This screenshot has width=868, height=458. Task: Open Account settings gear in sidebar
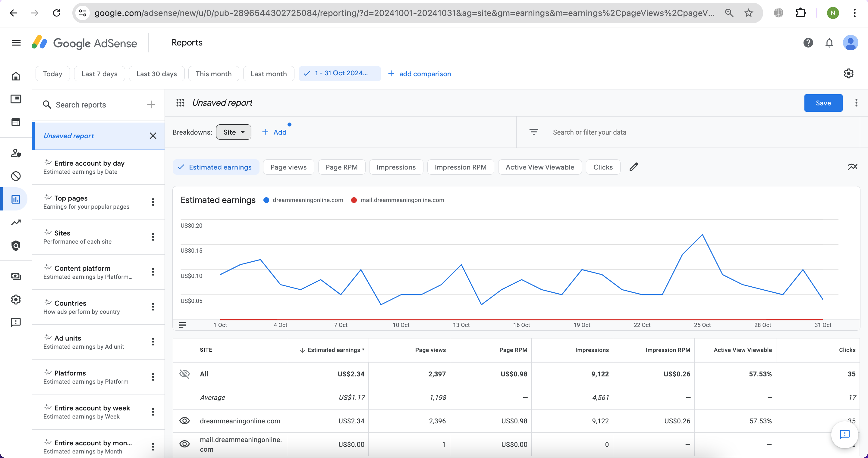pos(16,299)
